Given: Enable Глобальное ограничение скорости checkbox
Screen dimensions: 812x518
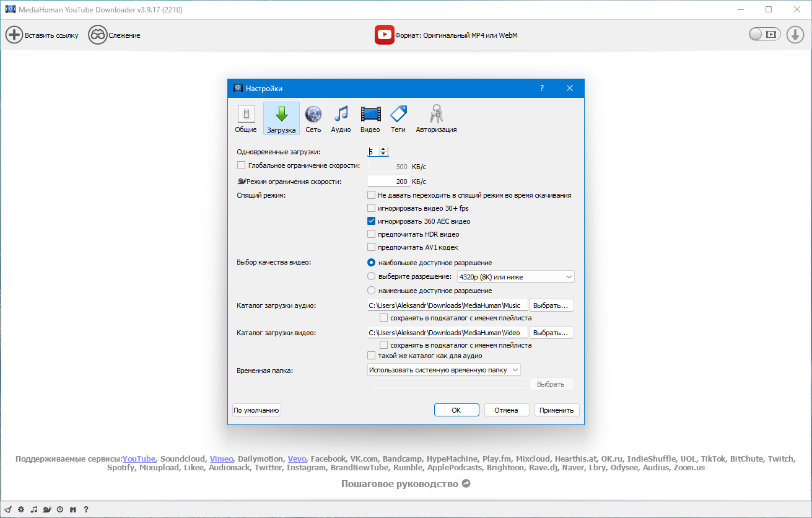Looking at the screenshot, I should pyautogui.click(x=242, y=165).
